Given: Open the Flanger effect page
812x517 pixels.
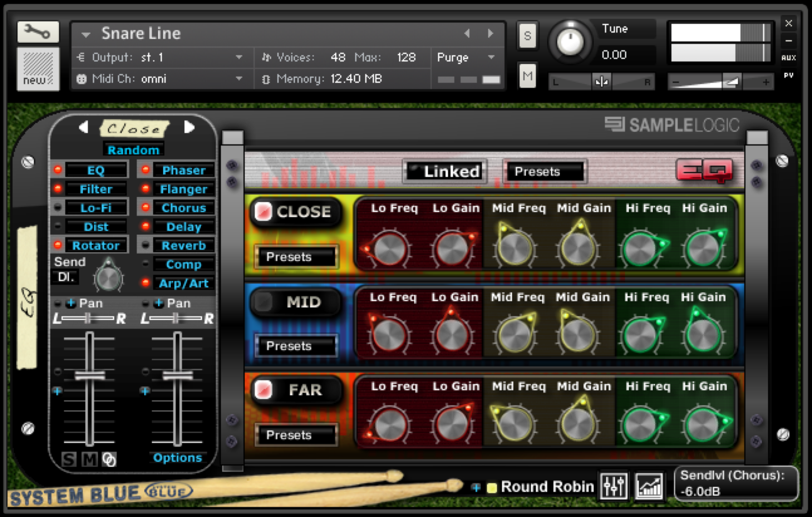Looking at the screenshot, I should [184, 189].
